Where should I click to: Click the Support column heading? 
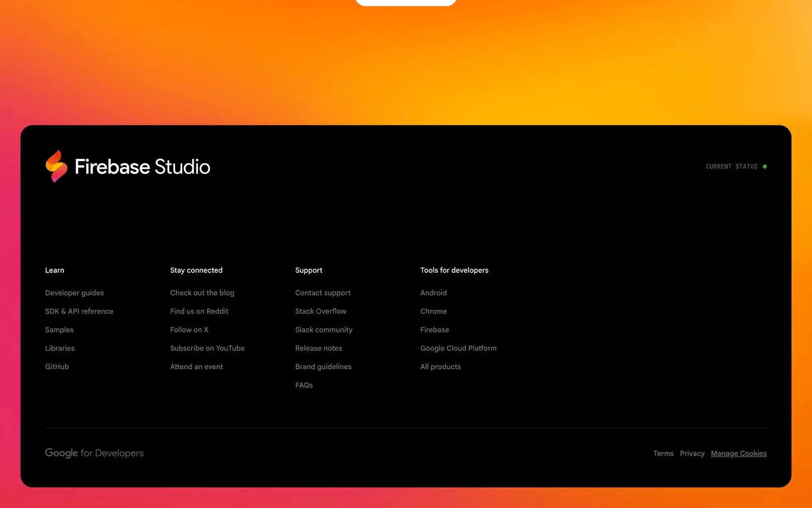pyautogui.click(x=309, y=270)
